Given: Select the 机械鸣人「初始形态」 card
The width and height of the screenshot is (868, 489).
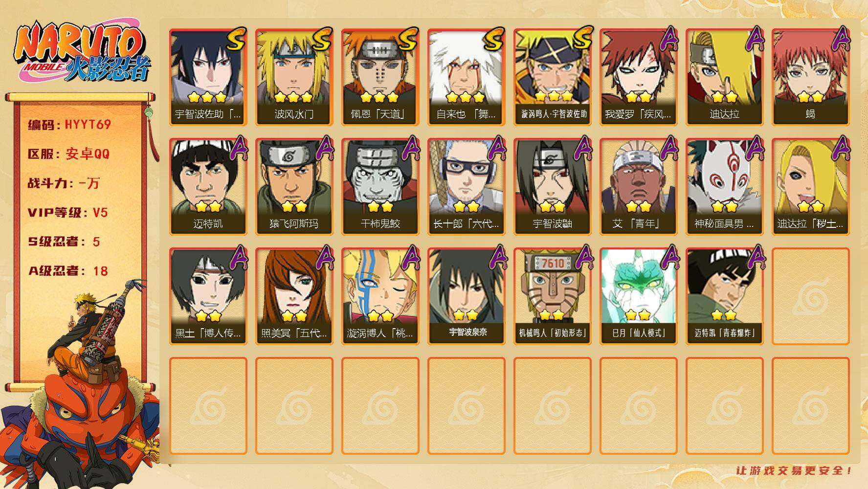Looking at the screenshot, I should tap(552, 296).
